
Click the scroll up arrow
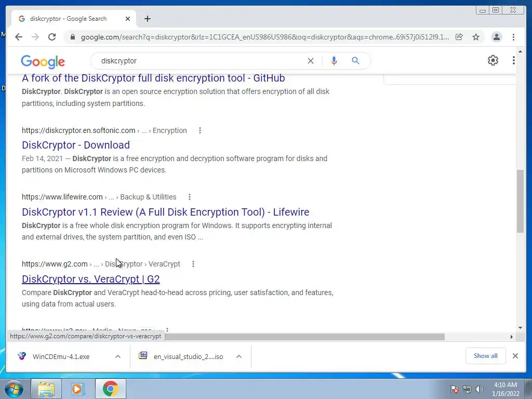point(520,52)
